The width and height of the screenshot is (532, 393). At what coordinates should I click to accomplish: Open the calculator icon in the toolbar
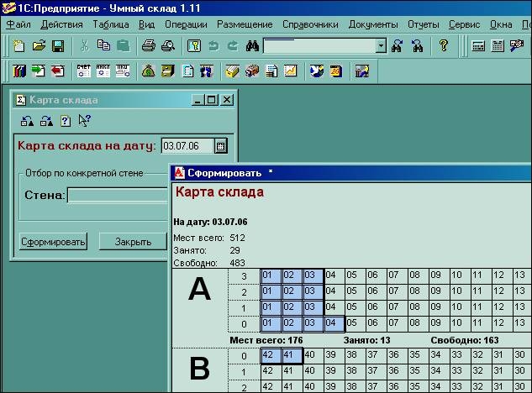click(478, 46)
